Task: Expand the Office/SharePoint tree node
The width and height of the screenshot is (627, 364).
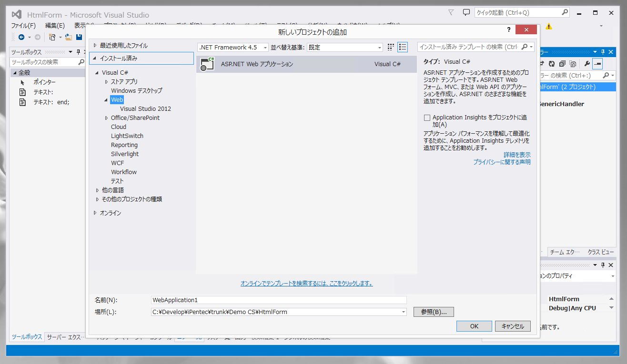Action: pyautogui.click(x=106, y=118)
